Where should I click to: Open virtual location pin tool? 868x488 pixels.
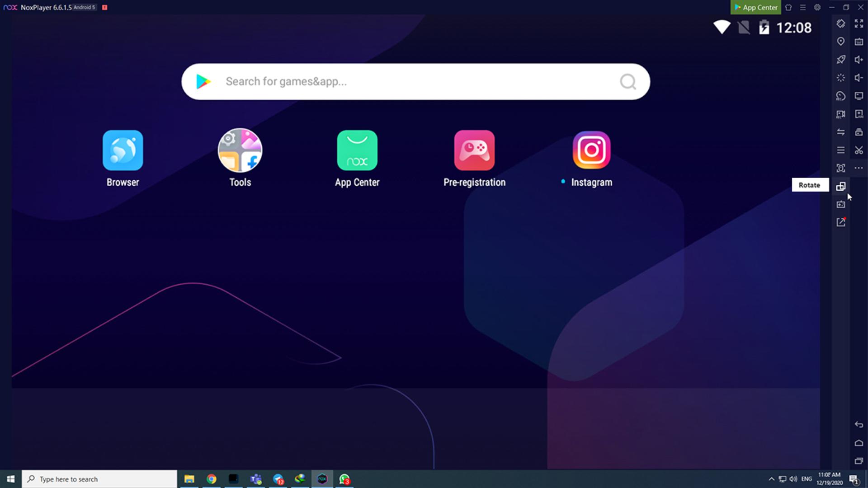click(x=841, y=42)
